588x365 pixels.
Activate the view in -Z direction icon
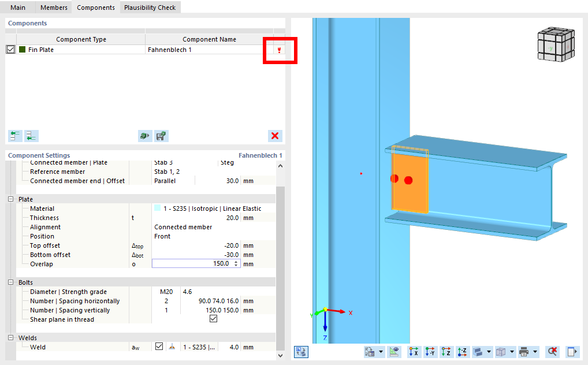pyautogui.click(x=461, y=352)
